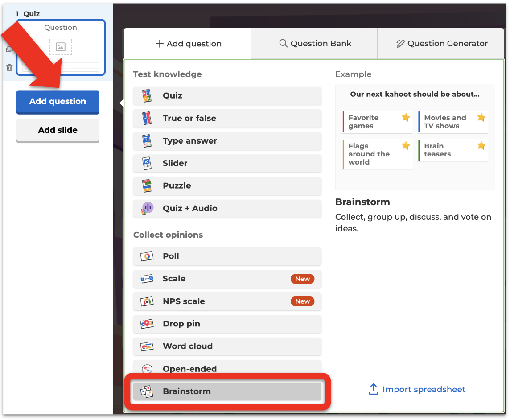Click the Slider question type icon

pos(147,163)
